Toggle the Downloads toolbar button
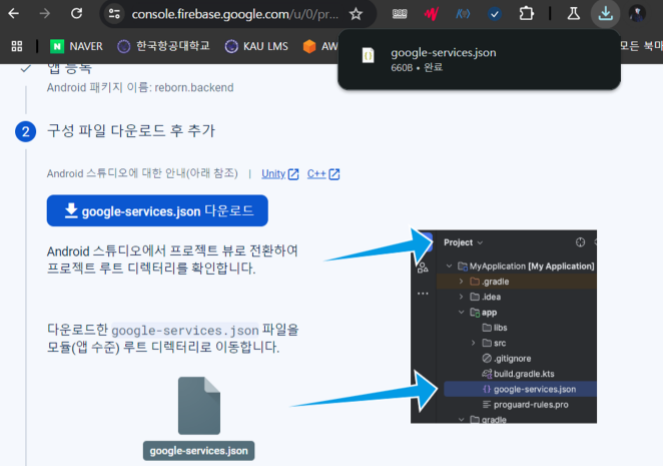The width and height of the screenshot is (663, 466). click(605, 14)
